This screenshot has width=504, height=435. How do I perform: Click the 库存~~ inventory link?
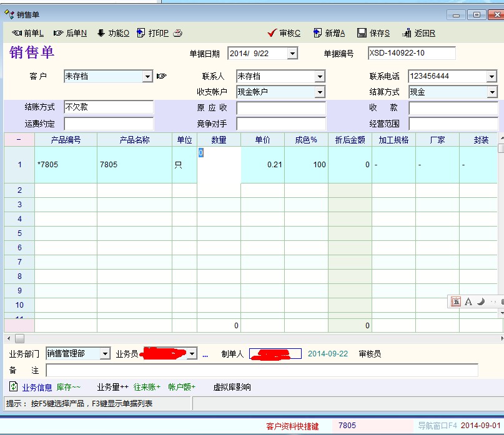[x=69, y=387]
